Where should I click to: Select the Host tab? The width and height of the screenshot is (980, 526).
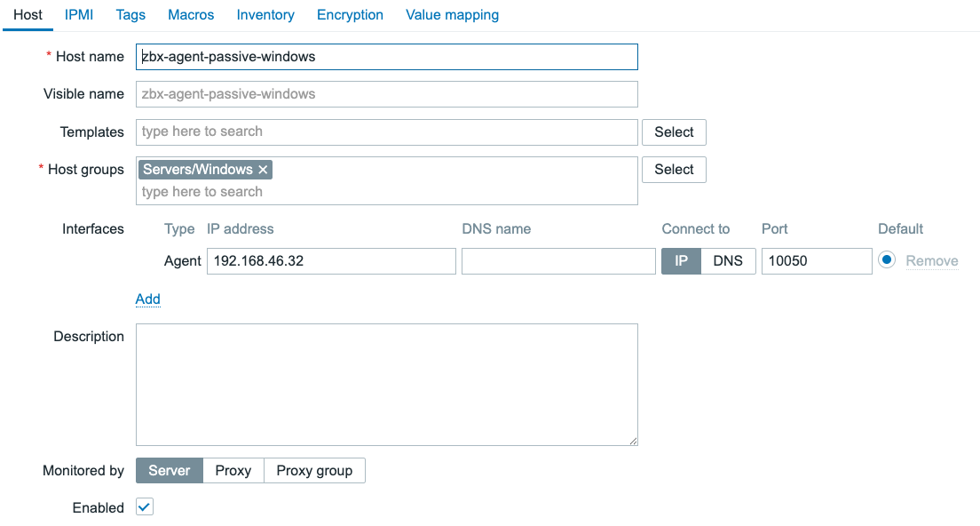[28, 14]
